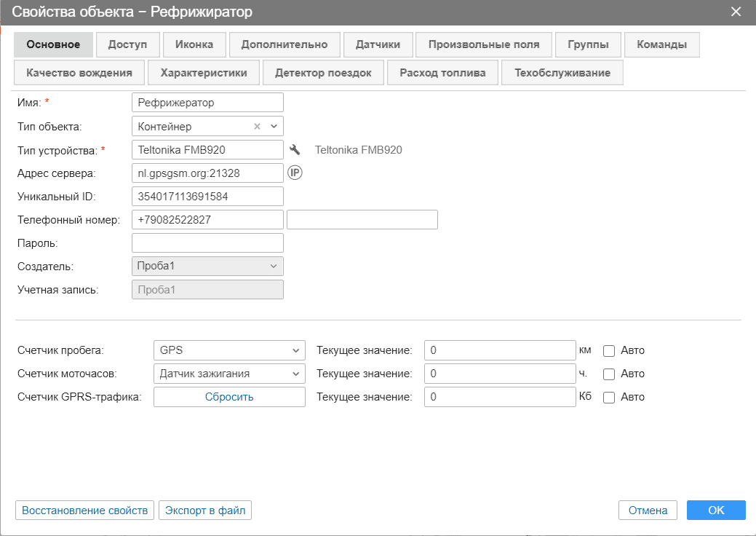Enable Авто for mileage counter
This screenshot has width=756, height=536.
[x=609, y=351]
